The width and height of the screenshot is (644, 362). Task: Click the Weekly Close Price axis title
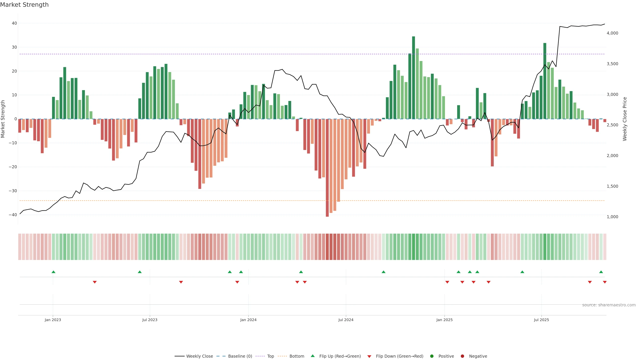tap(625, 119)
